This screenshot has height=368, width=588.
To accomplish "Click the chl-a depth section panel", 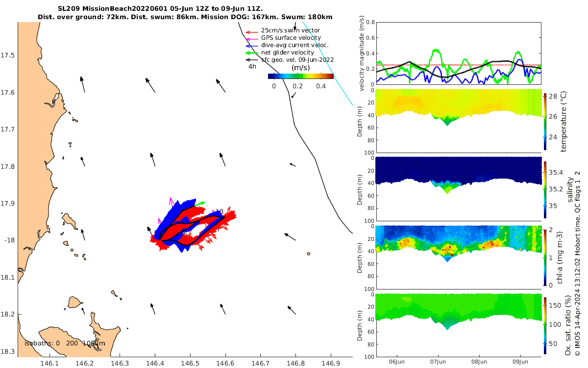I will 458,257.
